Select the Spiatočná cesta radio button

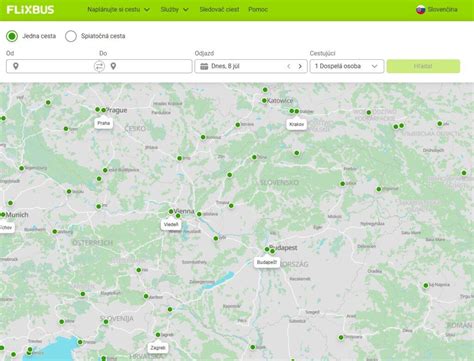71,36
